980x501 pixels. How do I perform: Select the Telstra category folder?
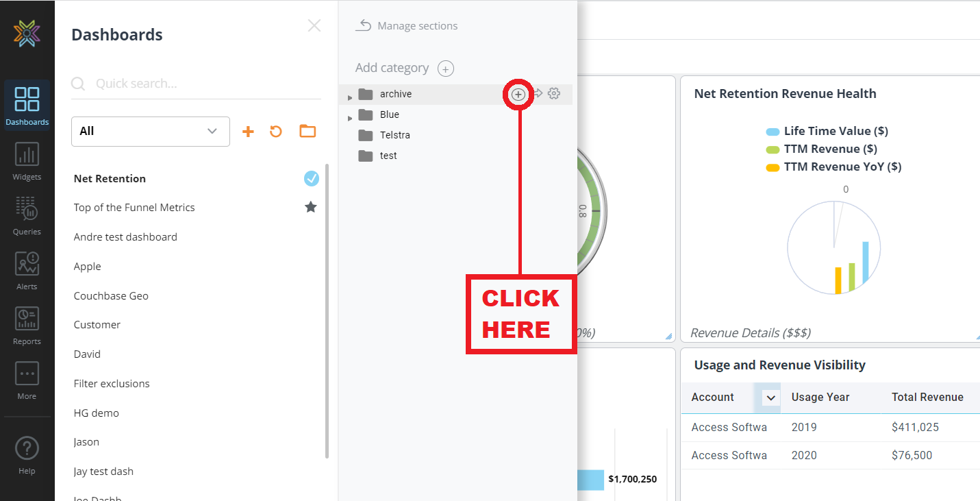[396, 135]
